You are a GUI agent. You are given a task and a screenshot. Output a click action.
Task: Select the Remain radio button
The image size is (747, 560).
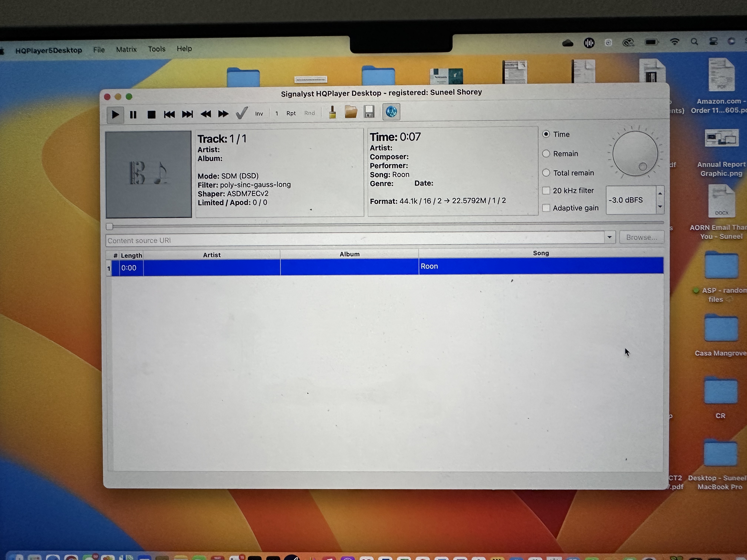click(546, 154)
